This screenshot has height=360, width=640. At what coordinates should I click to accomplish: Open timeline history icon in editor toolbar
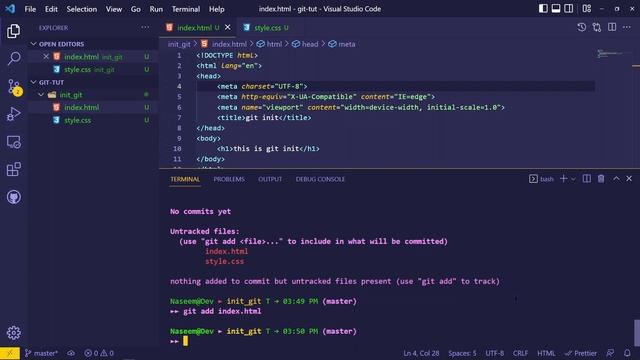click(x=582, y=27)
